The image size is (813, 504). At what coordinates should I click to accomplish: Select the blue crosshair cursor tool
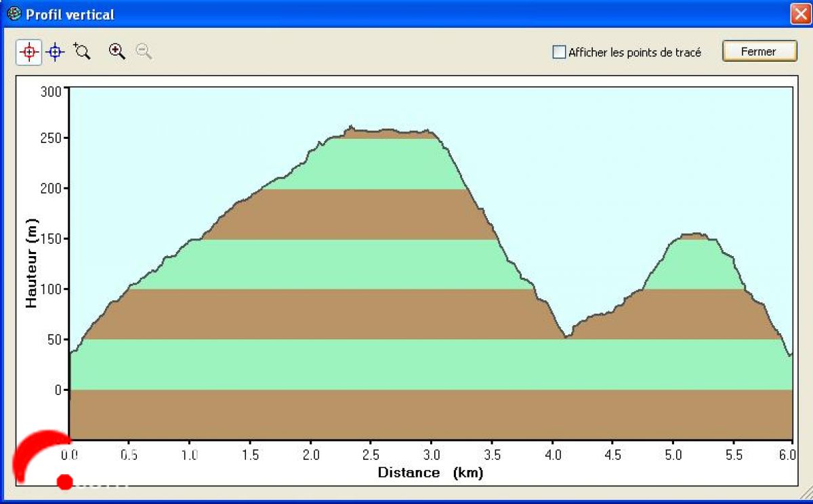[x=56, y=52]
